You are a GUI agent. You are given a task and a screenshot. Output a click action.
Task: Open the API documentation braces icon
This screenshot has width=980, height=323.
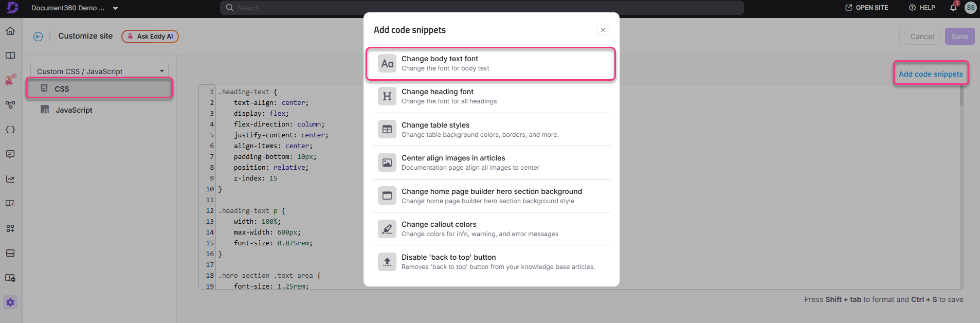pyautogui.click(x=10, y=130)
